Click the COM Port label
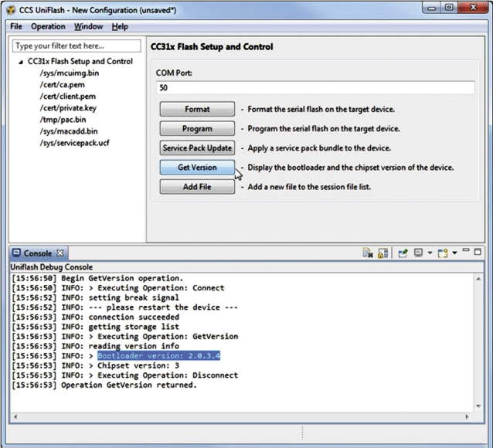 click(174, 73)
